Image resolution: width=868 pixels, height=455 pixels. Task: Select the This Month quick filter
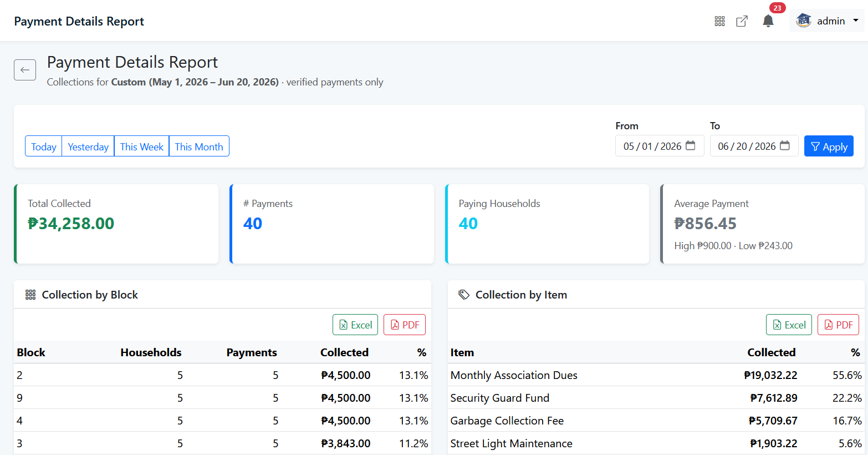coord(199,146)
